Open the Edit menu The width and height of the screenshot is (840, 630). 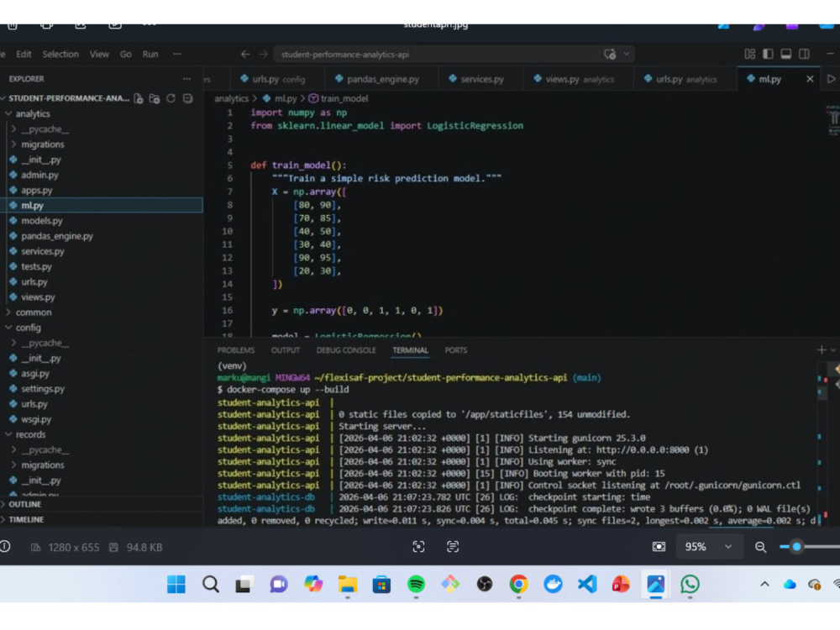pos(24,54)
